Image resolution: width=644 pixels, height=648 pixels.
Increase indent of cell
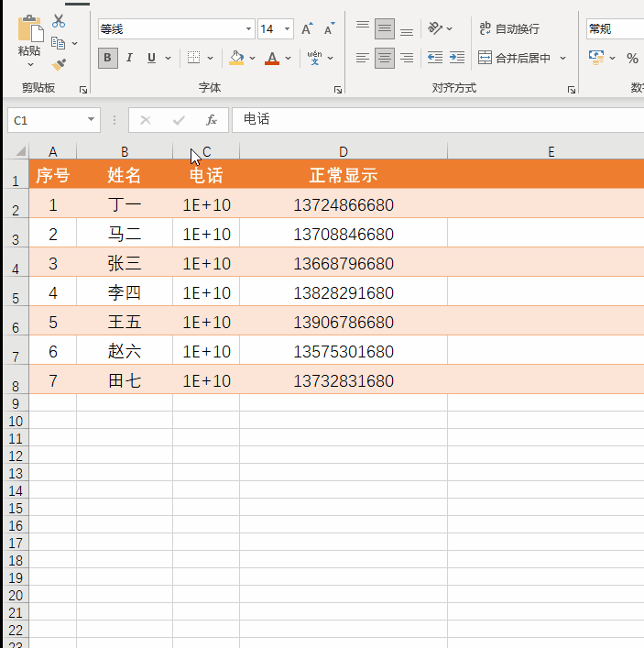[x=457, y=58]
